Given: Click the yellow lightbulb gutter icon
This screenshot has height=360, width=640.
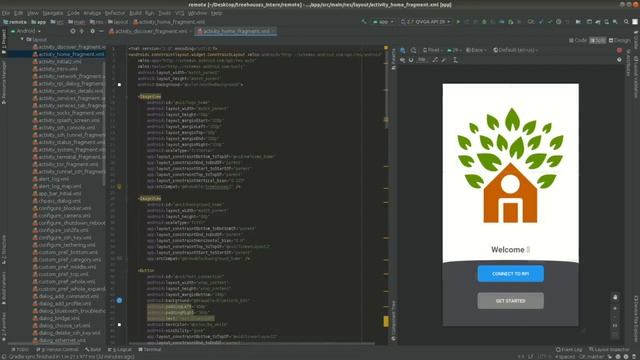Looking at the screenshot, I should pyautogui.click(x=119, y=187).
